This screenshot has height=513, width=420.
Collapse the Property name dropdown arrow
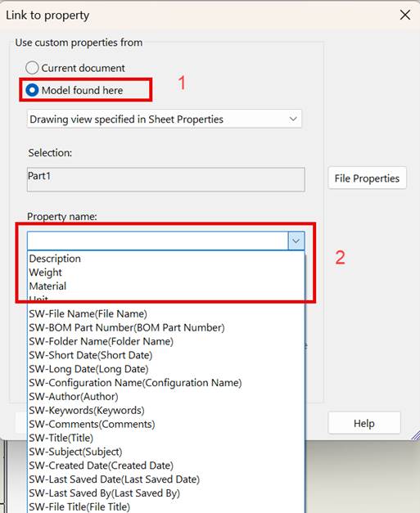coord(296,241)
